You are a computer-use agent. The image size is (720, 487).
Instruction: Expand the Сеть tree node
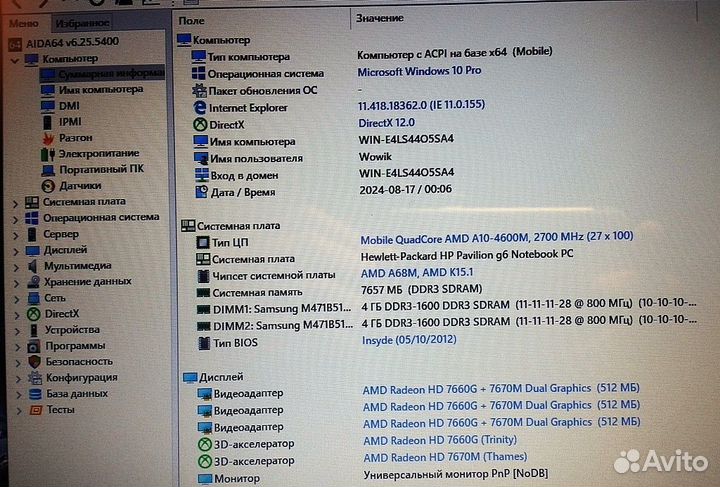17,300
